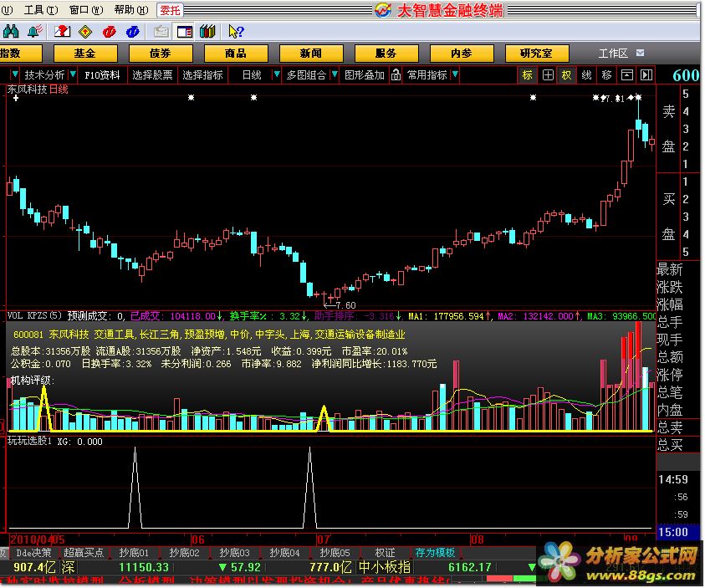Open the 新闻 category tab
This screenshot has width=705, height=588.
(x=311, y=54)
